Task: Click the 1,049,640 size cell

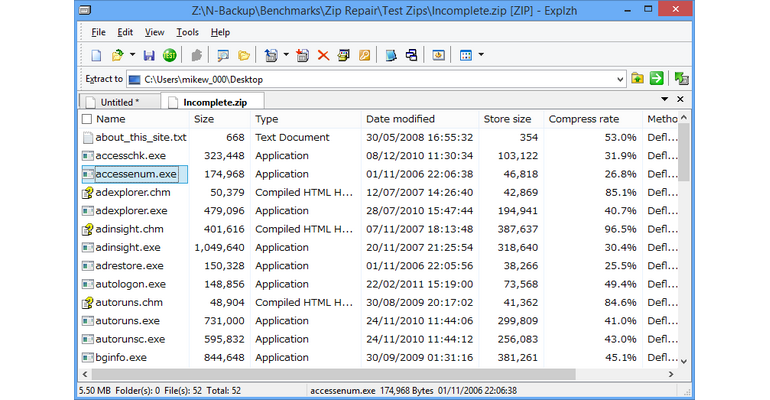Action: [x=219, y=247]
